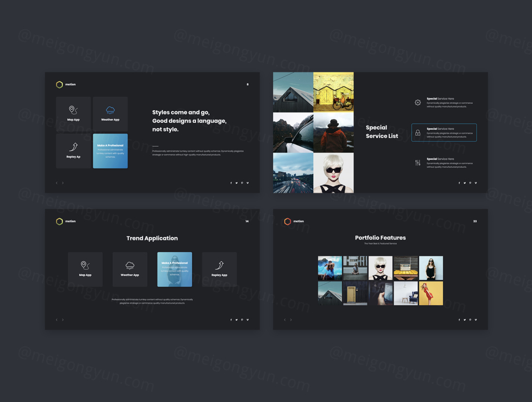532x402 pixels.
Task: Open small blonde sunglasses portfolio thumbnail
Action: point(381,268)
